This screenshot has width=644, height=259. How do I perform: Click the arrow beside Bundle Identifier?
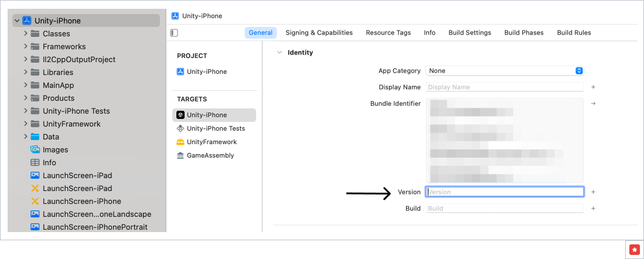[593, 103]
